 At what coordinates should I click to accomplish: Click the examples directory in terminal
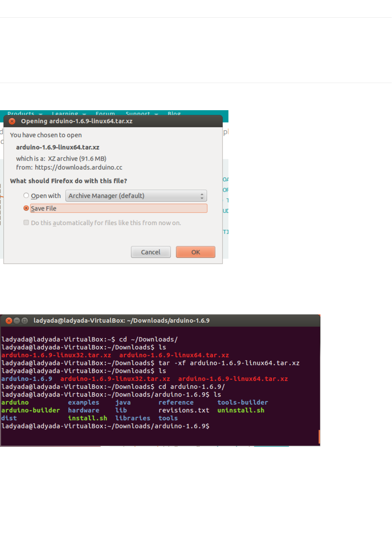click(x=84, y=403)
